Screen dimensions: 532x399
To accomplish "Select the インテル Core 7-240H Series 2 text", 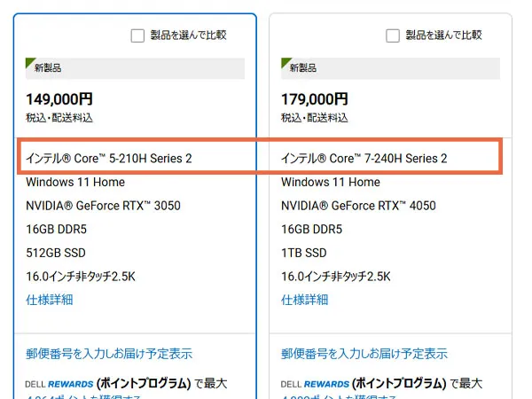I will tap(364, 159).
